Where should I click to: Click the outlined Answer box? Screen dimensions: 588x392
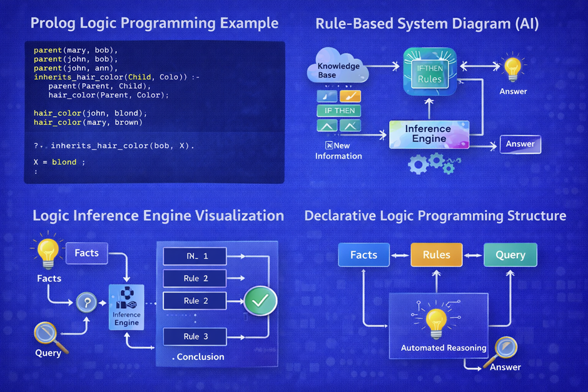pyautogui.click(x=520, y=144)
